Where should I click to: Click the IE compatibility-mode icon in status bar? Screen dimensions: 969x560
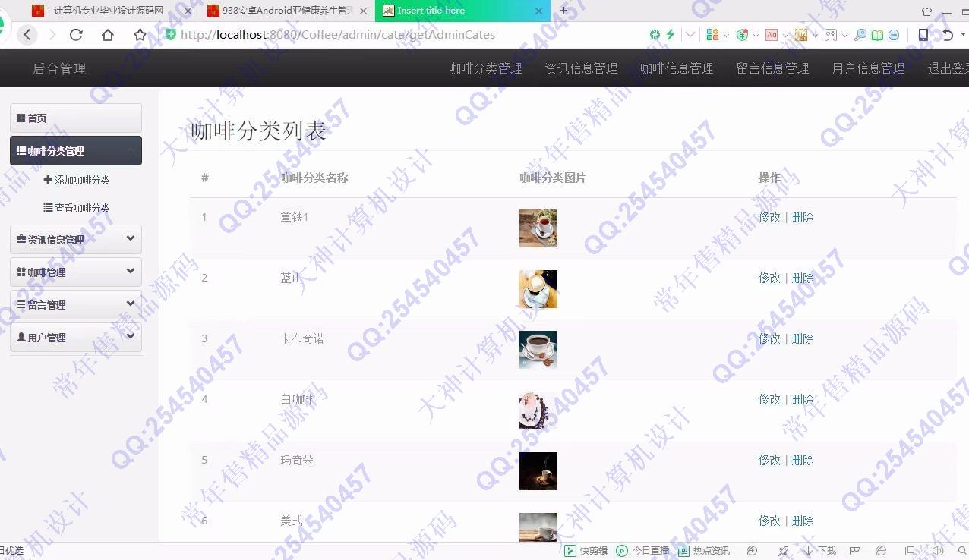[x=882, y=551]
